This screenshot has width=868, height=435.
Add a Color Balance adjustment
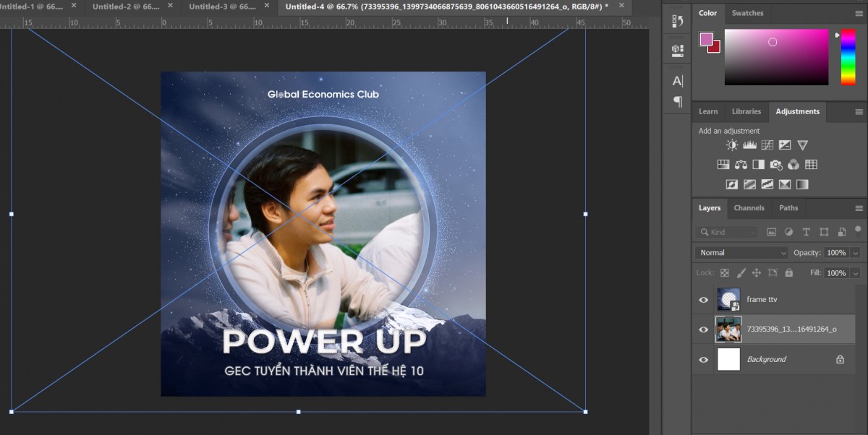click(741, 165)
